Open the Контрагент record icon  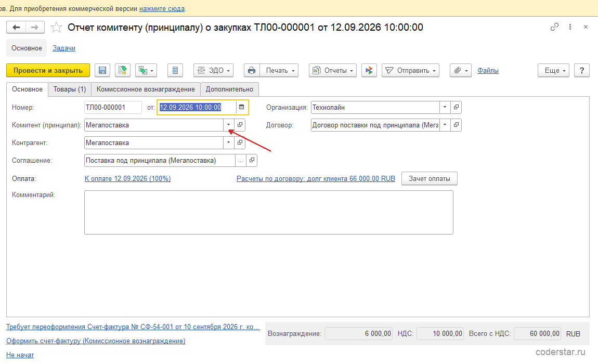(240, 142)
